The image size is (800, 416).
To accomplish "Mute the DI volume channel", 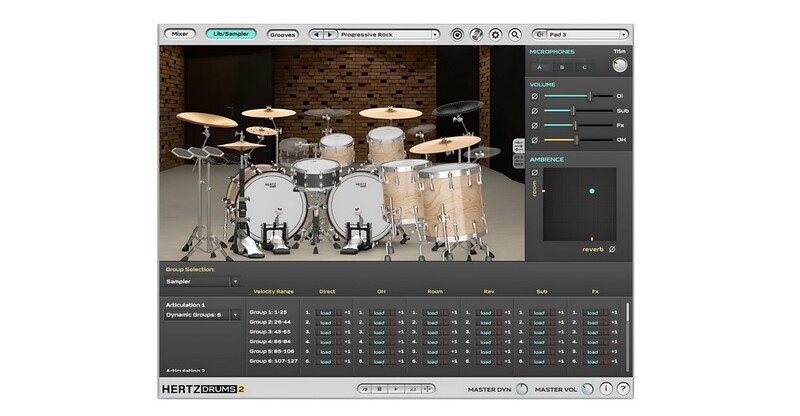I will (x=535, y=96).
